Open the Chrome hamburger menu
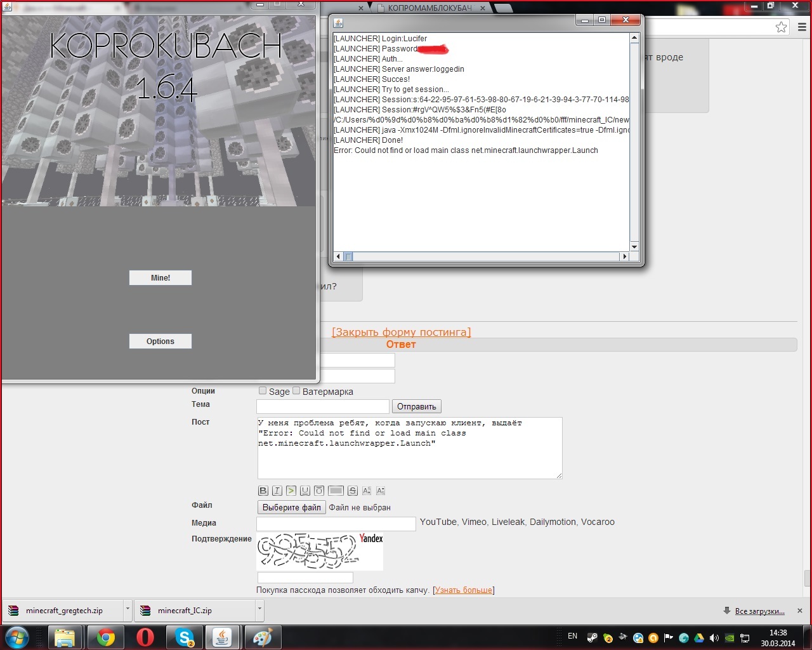The image size is (812, 650). (x=802, y=27)
